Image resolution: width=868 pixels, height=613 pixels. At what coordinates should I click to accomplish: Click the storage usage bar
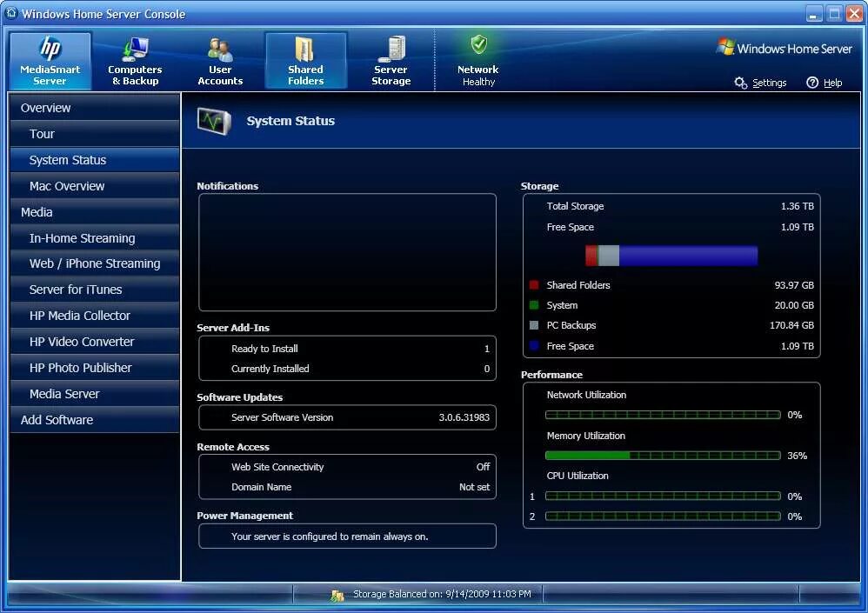(x=671, y=256)
